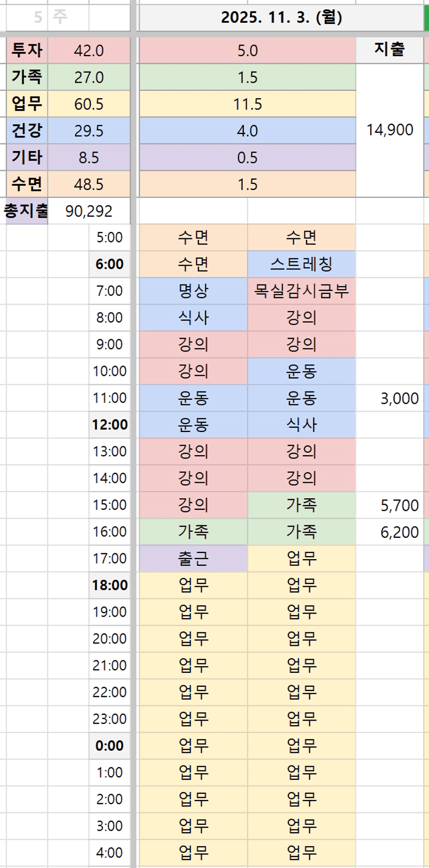Click the bold 0:00 time label

109,746
